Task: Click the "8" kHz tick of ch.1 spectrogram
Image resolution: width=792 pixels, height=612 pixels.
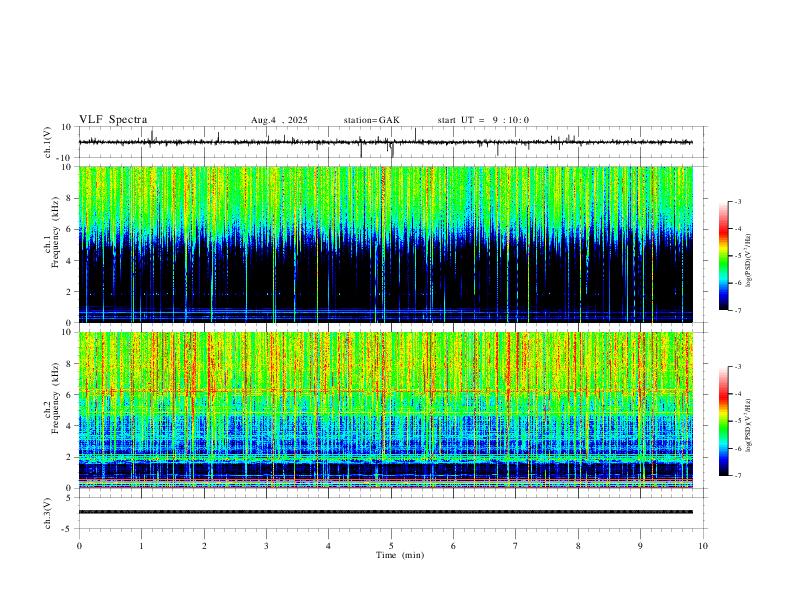Action: 70,198
